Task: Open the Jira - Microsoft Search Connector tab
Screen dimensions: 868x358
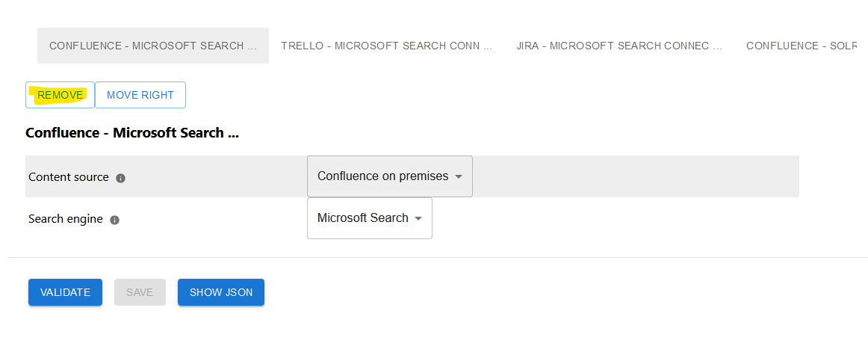Action: [x=619, y=46]
